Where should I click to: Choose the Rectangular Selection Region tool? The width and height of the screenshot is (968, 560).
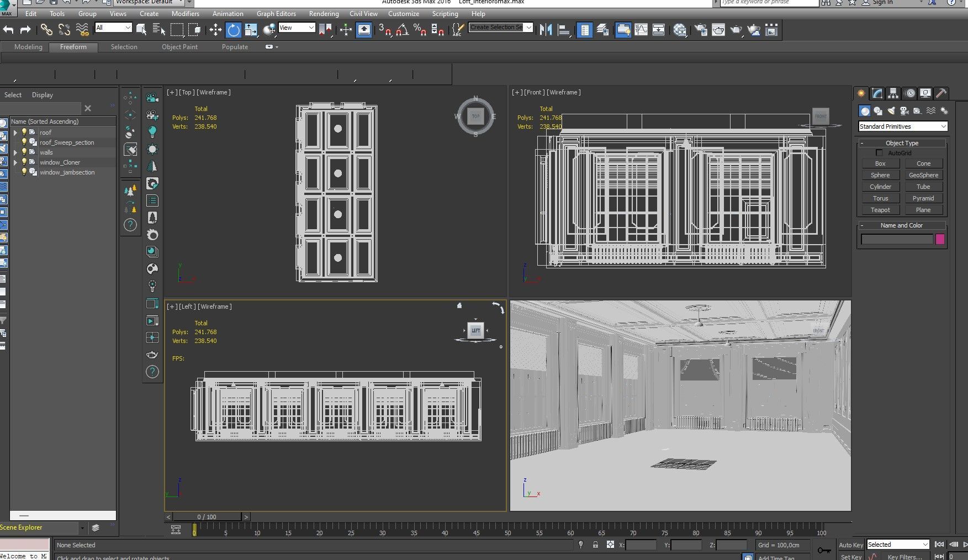click(x=177, y=30)
